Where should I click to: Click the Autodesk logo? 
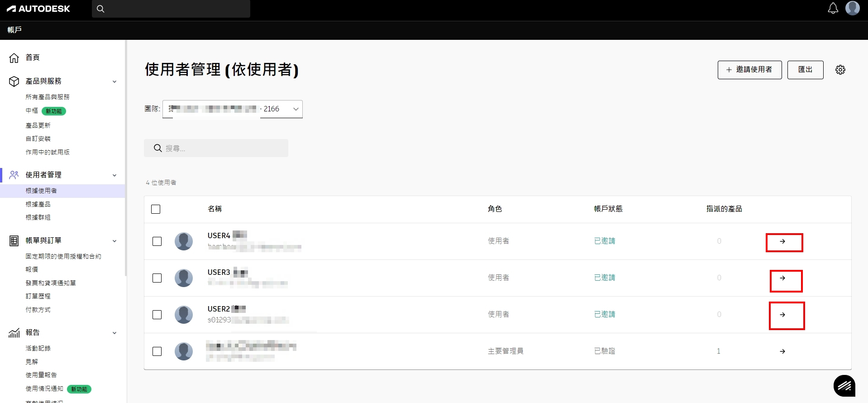[38, 9]
